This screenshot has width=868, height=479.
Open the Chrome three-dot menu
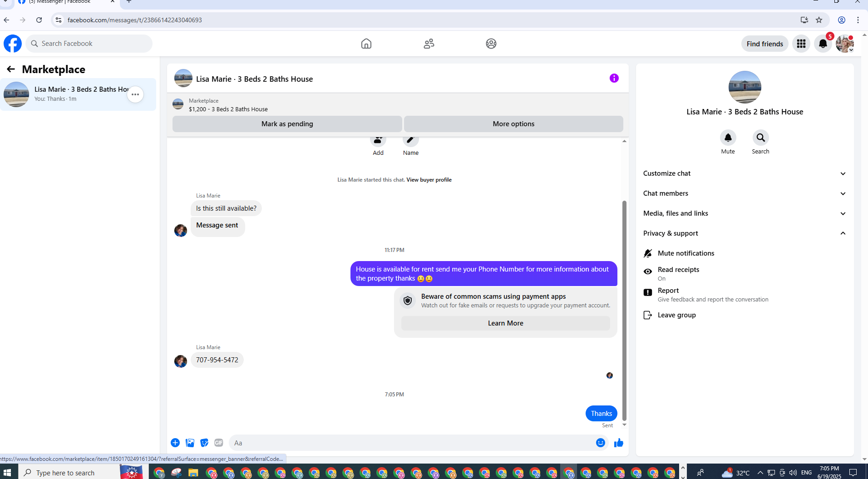pyautogui.click(x=858, y=20)
